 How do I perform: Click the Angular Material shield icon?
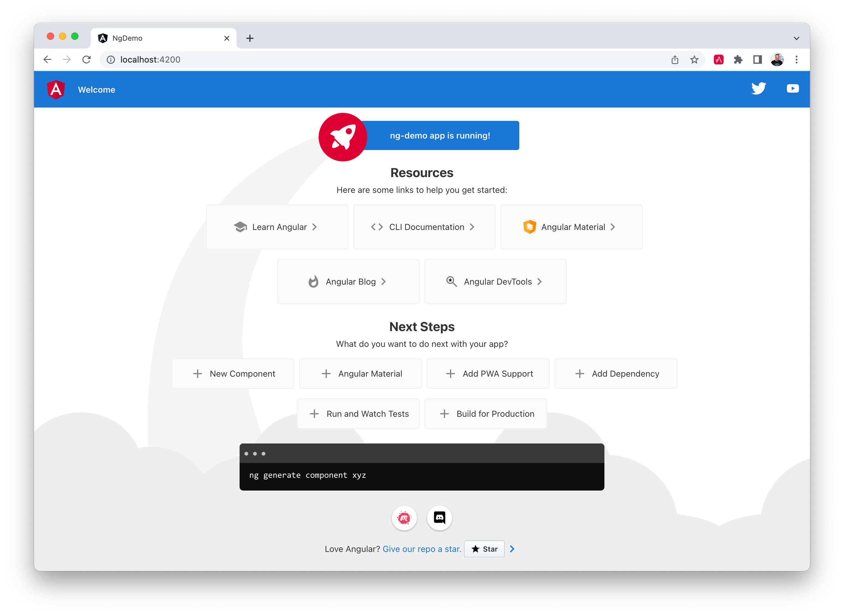(529, 227)
